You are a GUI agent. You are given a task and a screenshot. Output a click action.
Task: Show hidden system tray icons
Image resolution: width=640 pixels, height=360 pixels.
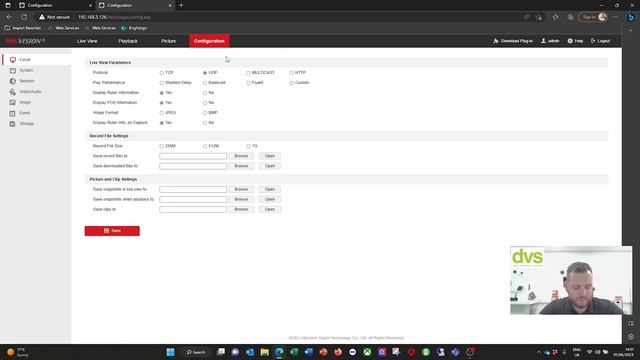click(539, 352)
